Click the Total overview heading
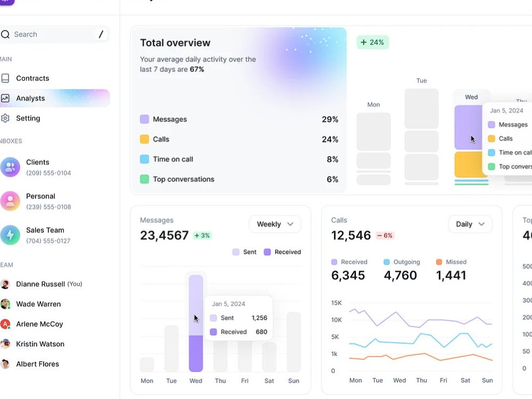Screen dimensions: 532x399 tap(176, 43)
